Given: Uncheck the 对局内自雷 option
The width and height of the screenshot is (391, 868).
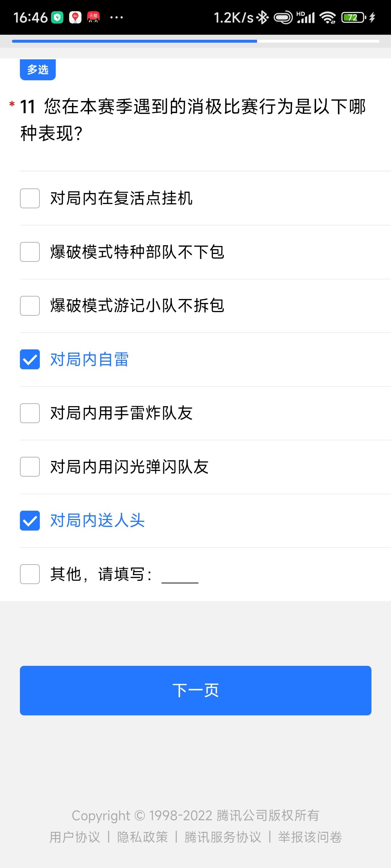Looking at the screenshot, I should pos(30,359).
